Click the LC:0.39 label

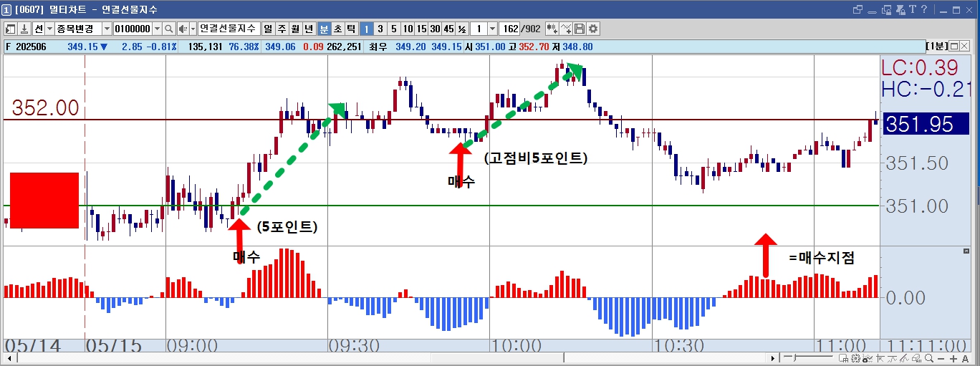920,67
